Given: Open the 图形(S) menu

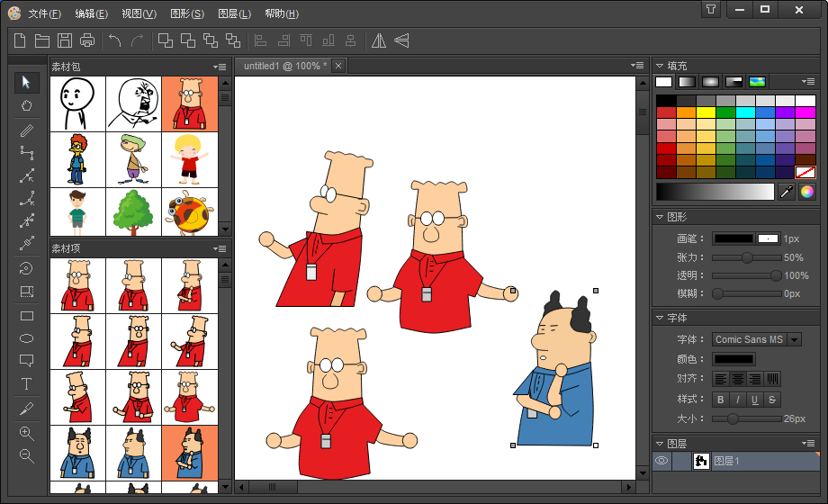Looking at the screenshot, I should 187,13.
